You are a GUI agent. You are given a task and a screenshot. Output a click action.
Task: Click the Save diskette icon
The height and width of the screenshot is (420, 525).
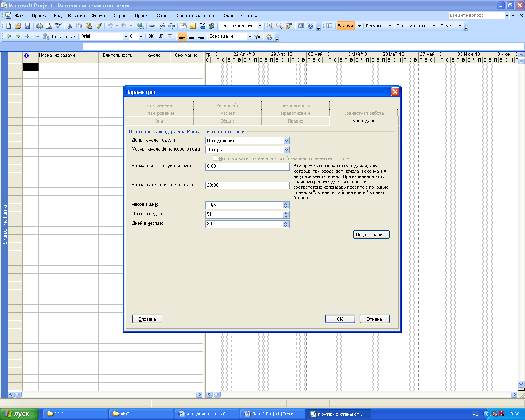tap(27, 26)
